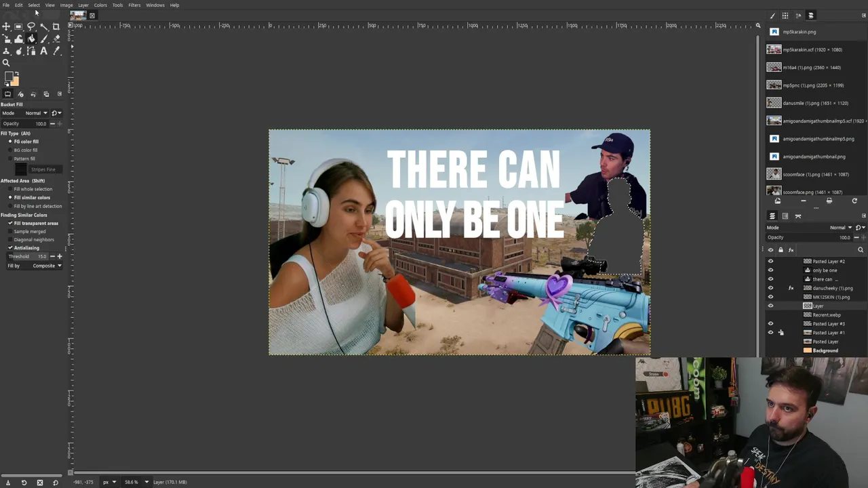Select the Paintbrush tool
The width and height of the screenshot is (868, 488).
click(x=44, y=39)
